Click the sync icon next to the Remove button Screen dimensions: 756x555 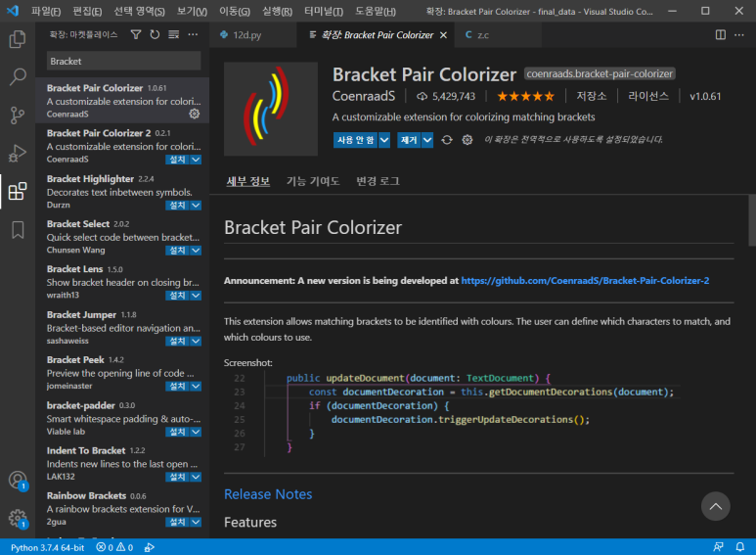point(447,140)
